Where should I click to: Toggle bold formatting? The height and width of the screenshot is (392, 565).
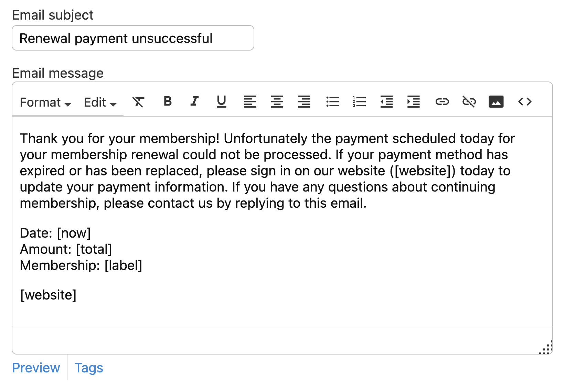click(x=168, y=101)
